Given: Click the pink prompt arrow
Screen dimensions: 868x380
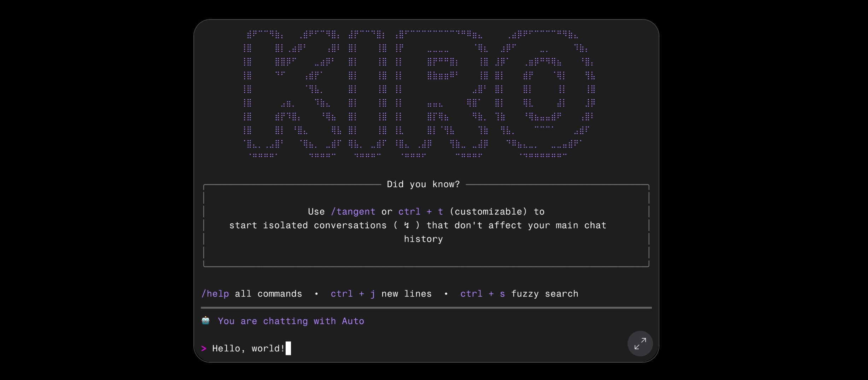Looking at the screenshot, I should [203, 349].
